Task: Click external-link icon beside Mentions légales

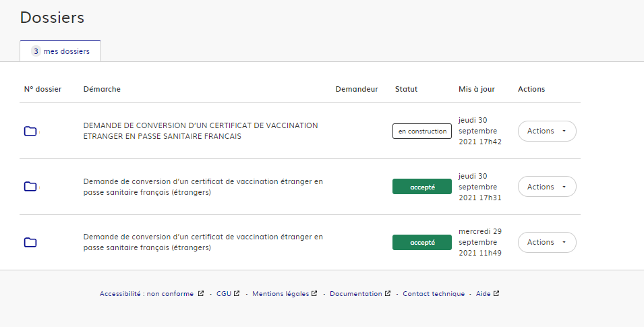Action: pos(315,294)
